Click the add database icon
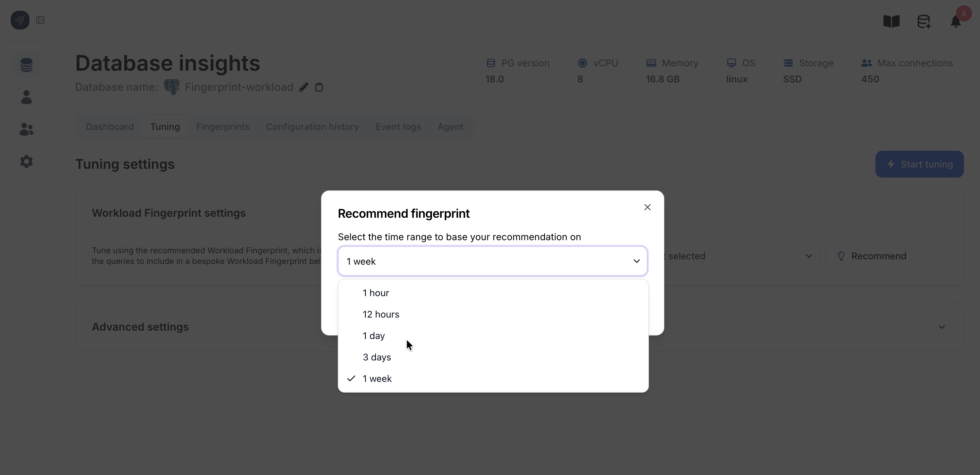 [924, 21]
